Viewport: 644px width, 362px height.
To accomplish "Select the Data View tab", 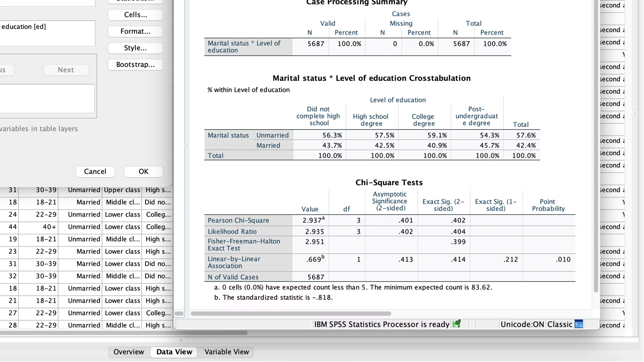I will (174, 352).
